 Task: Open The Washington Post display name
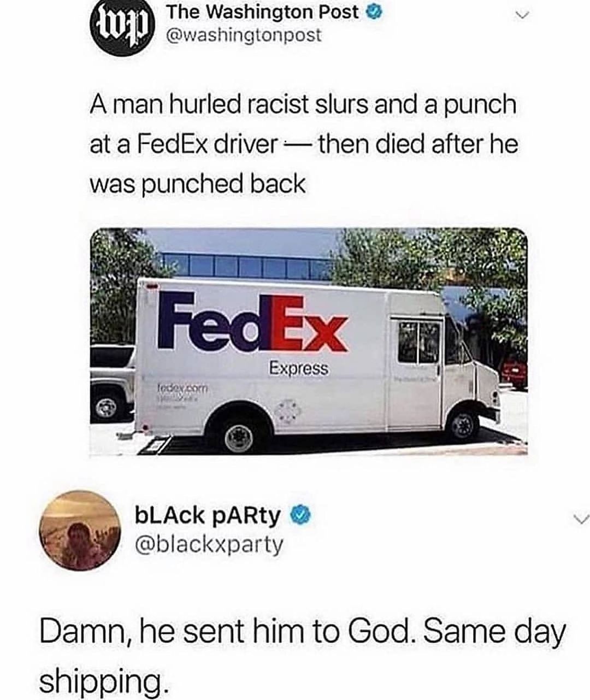[262, 12]
